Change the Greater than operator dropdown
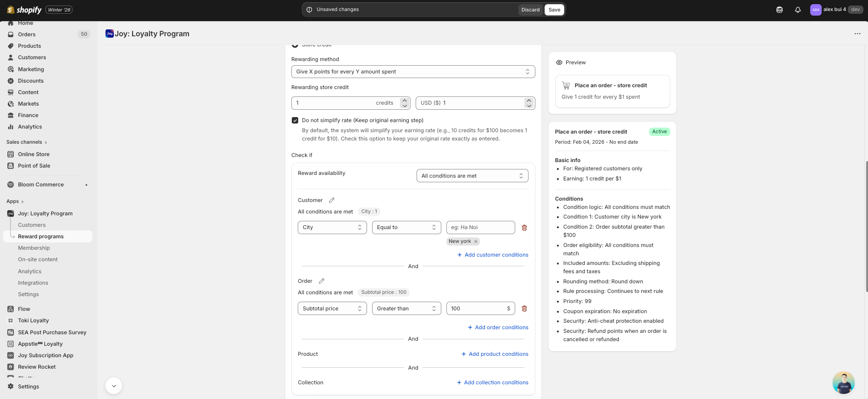The height and width of the screenshot is (399, 868). [x=406, y=309]
